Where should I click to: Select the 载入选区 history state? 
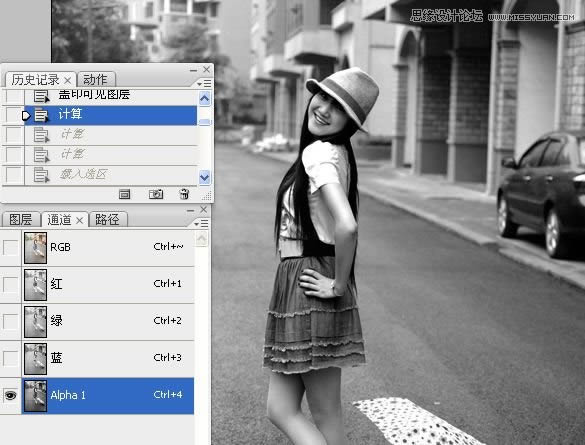point(110,174)
